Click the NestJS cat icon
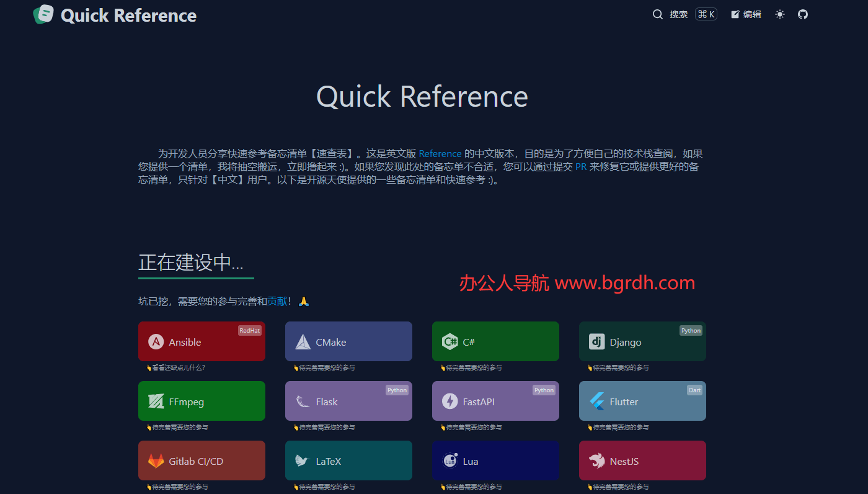Image resolution: width=868 pixels, height=494 pixels. 597,461
